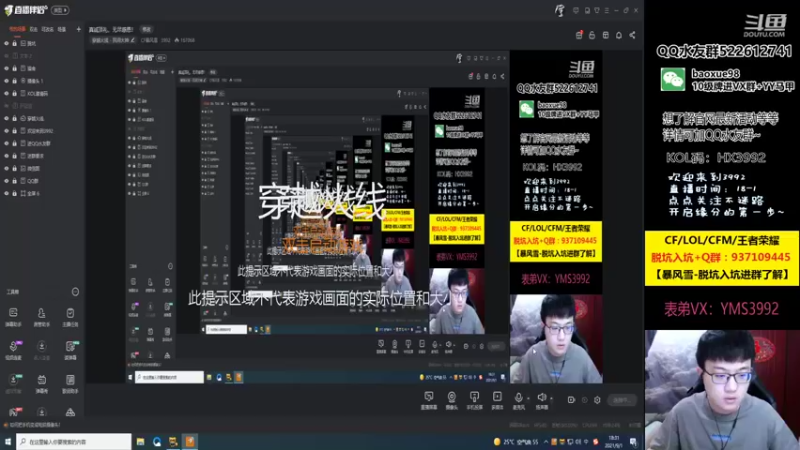Unlock the 欢迎来到3992 source with its lock icon
Image resolution: width=800 pixels, height=450 pixels.
tap(14, 131)
